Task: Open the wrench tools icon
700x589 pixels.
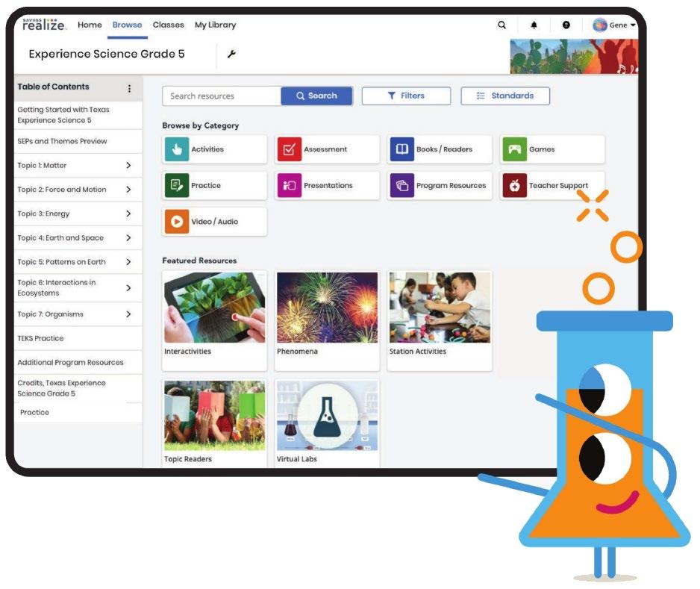Action: pyautogui.click(x=231, y=54)
